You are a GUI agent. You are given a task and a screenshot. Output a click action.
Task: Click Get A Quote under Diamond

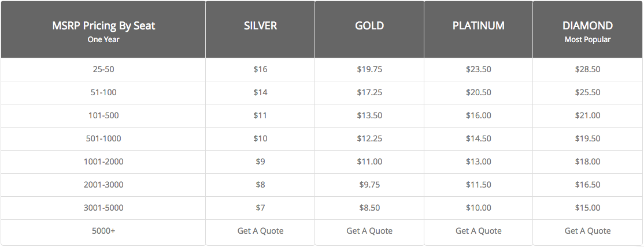pos(587,231)
